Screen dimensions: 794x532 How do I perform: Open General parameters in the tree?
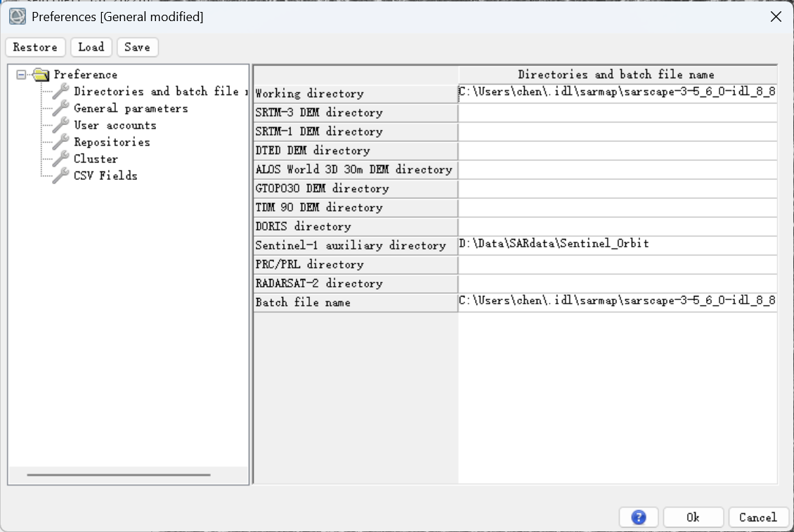pos(131,108)
